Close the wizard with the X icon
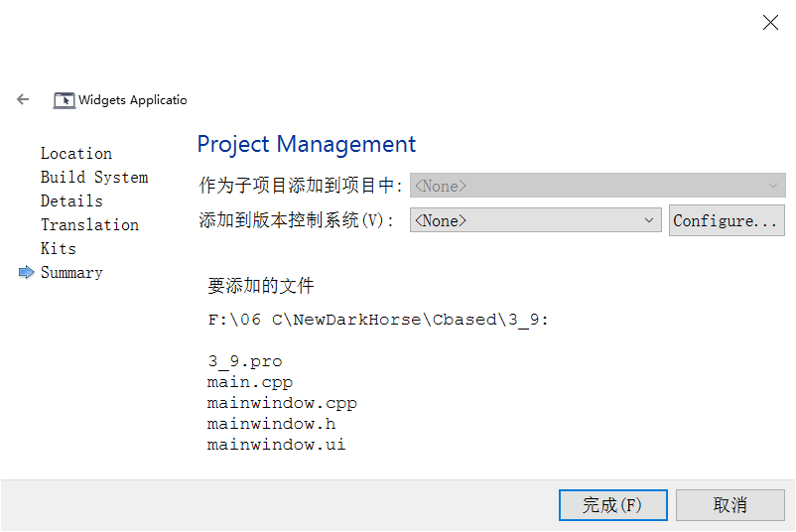The height and width of the screenshot is (532, 796). [770, 23]
